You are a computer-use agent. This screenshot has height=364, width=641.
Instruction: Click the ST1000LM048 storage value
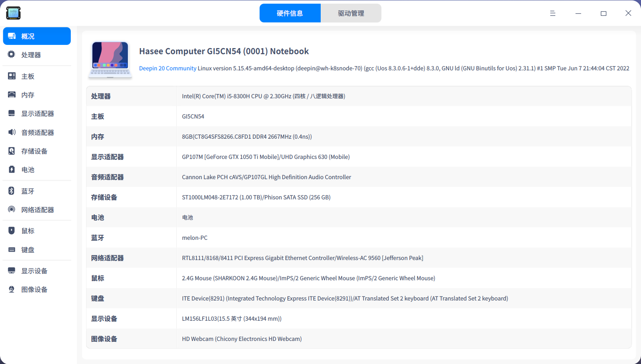coord(256,197)
